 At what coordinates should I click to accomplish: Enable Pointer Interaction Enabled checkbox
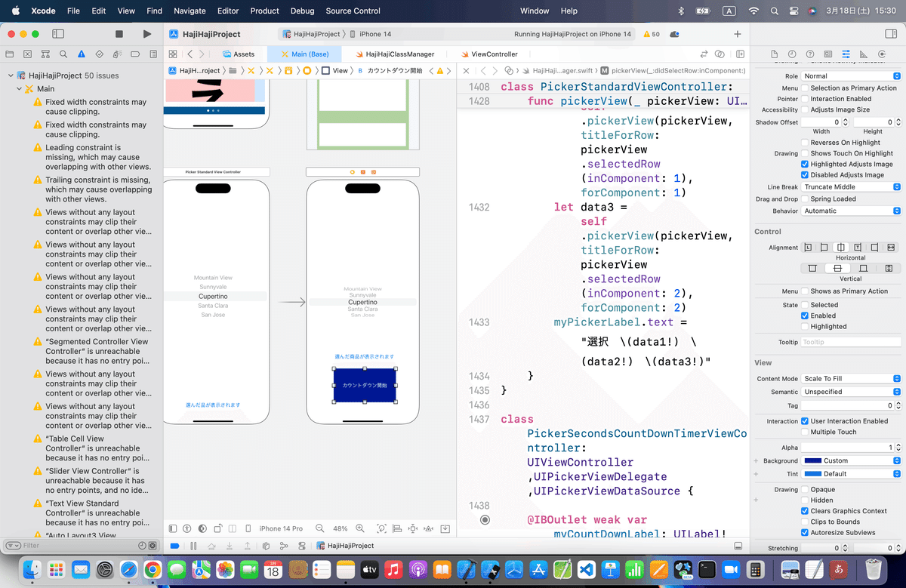coord(805,99)
